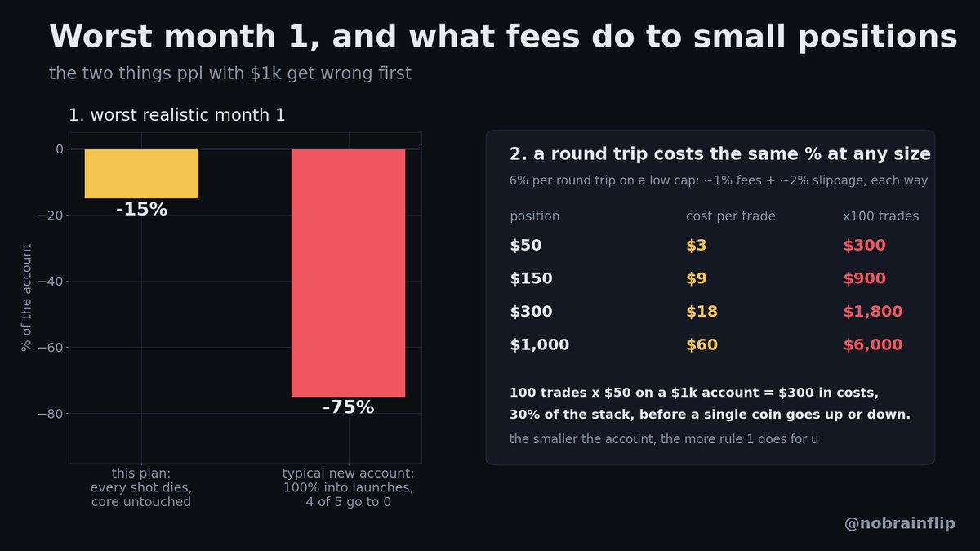Screen dimensions: 980x551
Task: Select the @nobrainflip handle
Action: coord(899,523)
